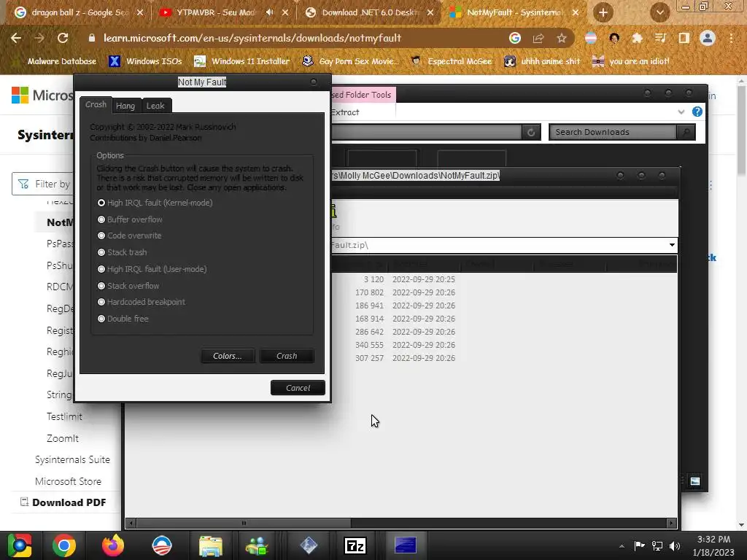Click the Explorer search magnifier button
This screenshot has width=747, height=560.
(686, 133)
